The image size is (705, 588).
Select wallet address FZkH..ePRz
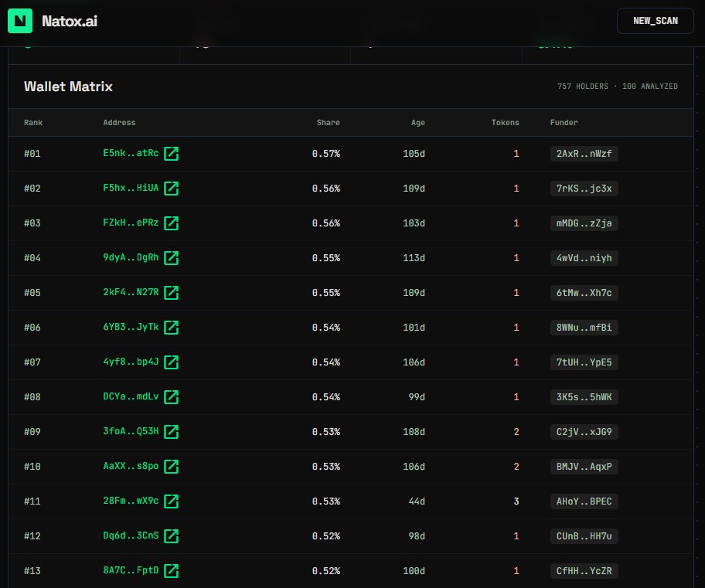tap(131, 223)
